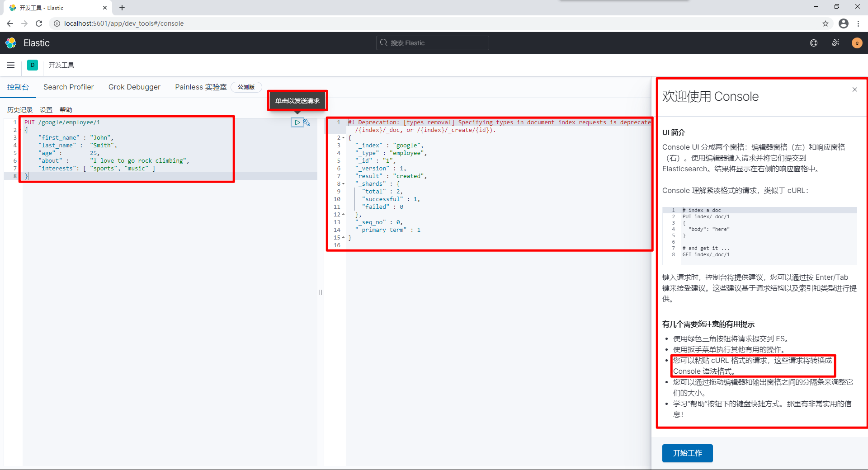This screenshot has height=470, width=868.
Task: Open 历史记录 history menu
Action: coord(20,110)
